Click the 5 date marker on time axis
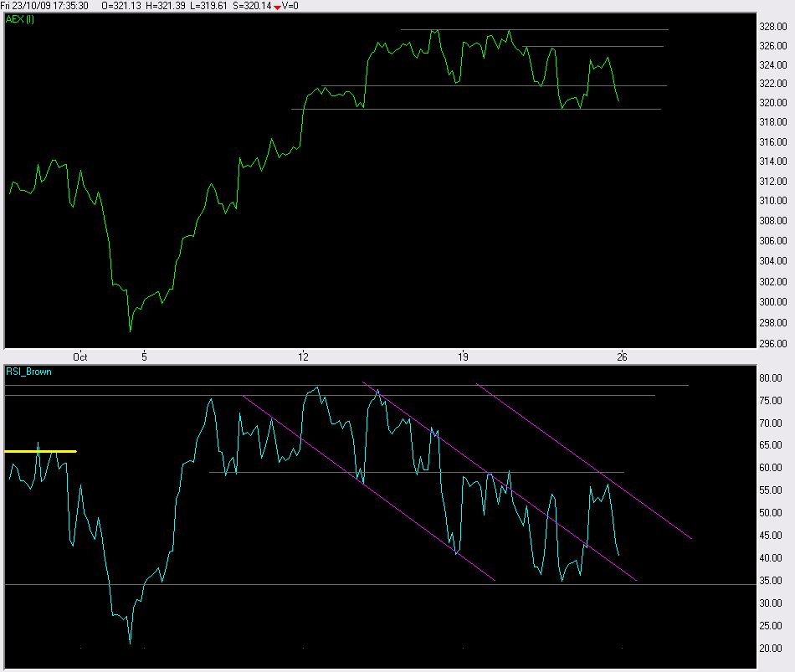 [144, 357]
